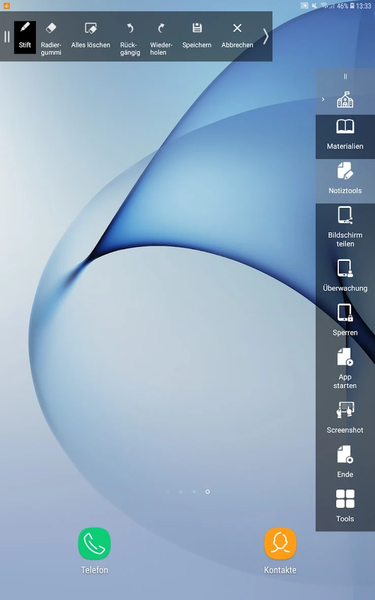Tap the school building icon
The width and height of the screenshot is (375, 600).
pos(345,99)
